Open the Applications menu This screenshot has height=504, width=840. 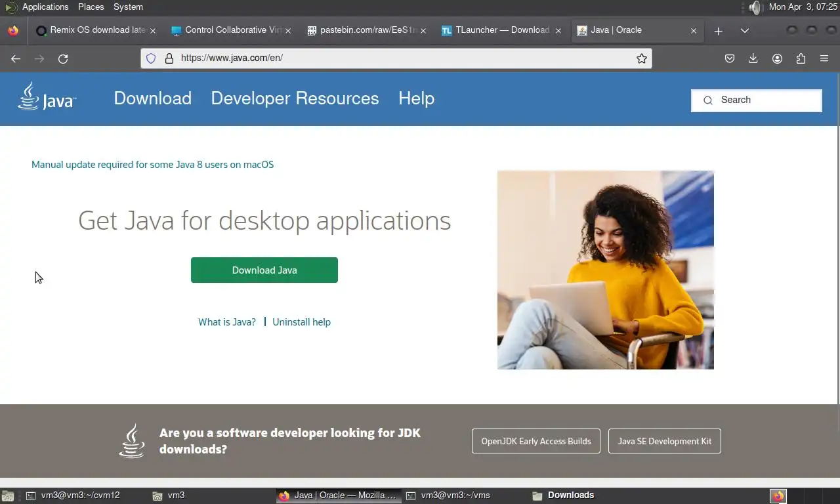click(45, 7)
